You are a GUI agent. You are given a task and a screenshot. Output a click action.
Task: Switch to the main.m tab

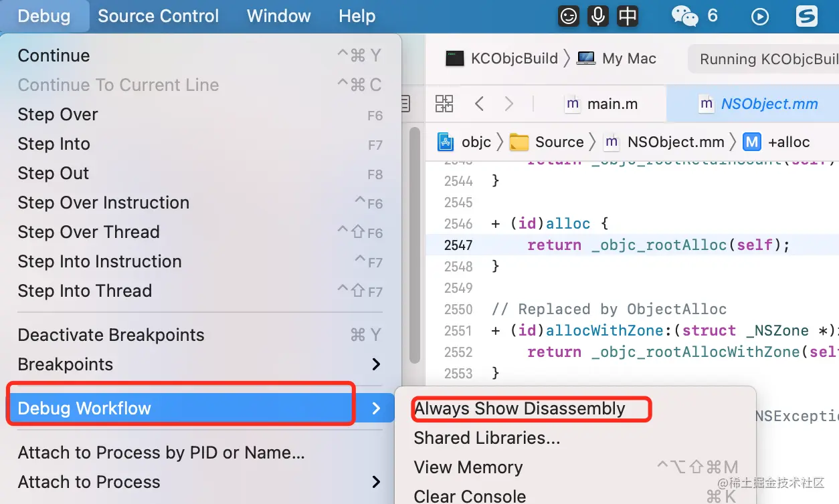[x=601, y=104]
